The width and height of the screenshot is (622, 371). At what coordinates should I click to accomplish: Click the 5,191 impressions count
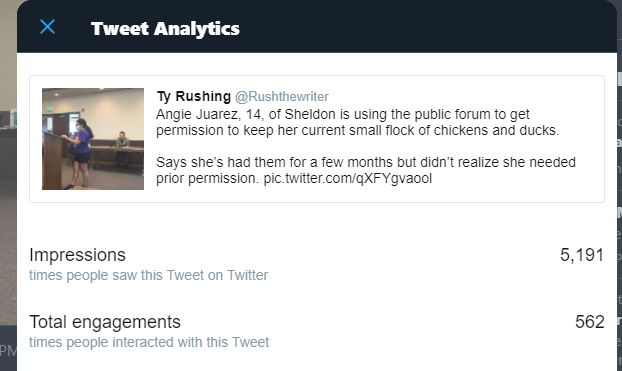(582, 255)
